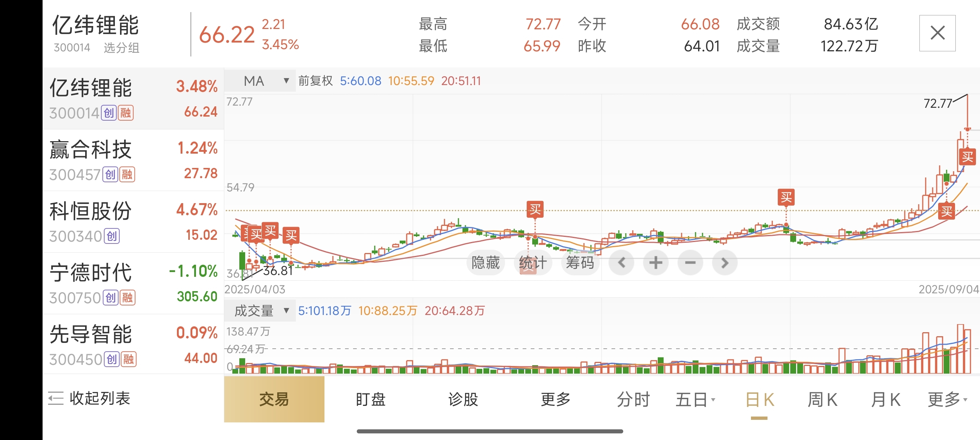
Task: Open the 盯盘 watch tab
Action: click(x=371, y=399)
